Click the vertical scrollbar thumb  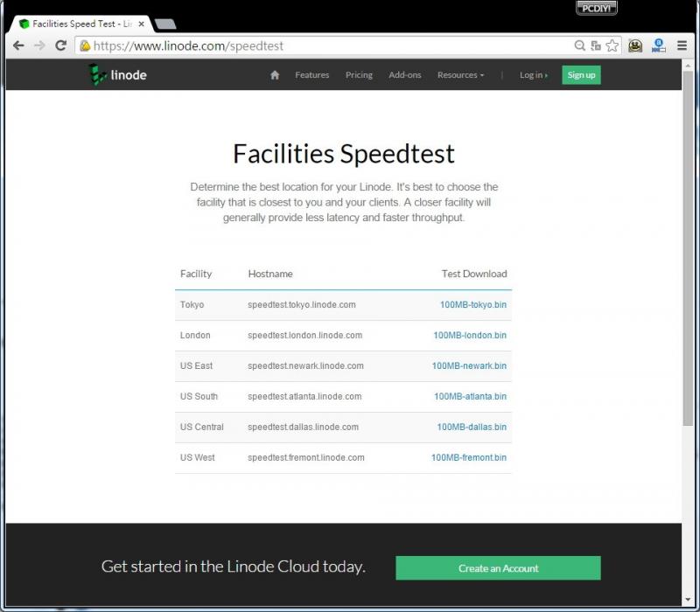pos(688,247)
